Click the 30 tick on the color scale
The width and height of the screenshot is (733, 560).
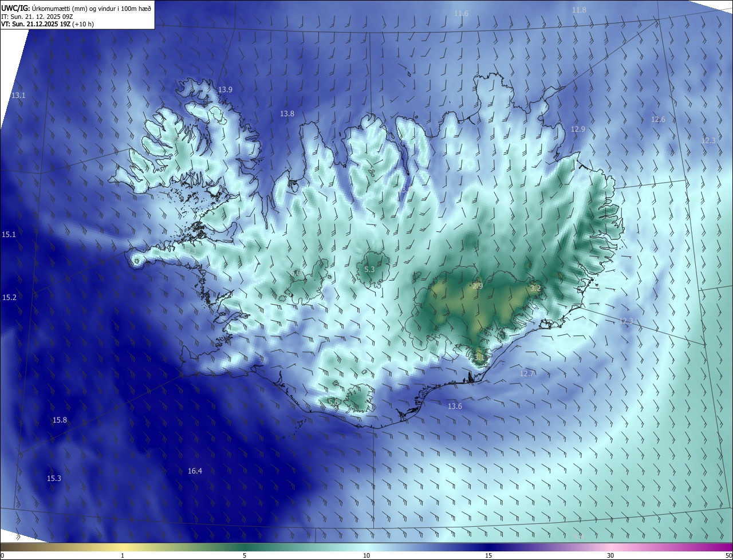coord(610,555)
